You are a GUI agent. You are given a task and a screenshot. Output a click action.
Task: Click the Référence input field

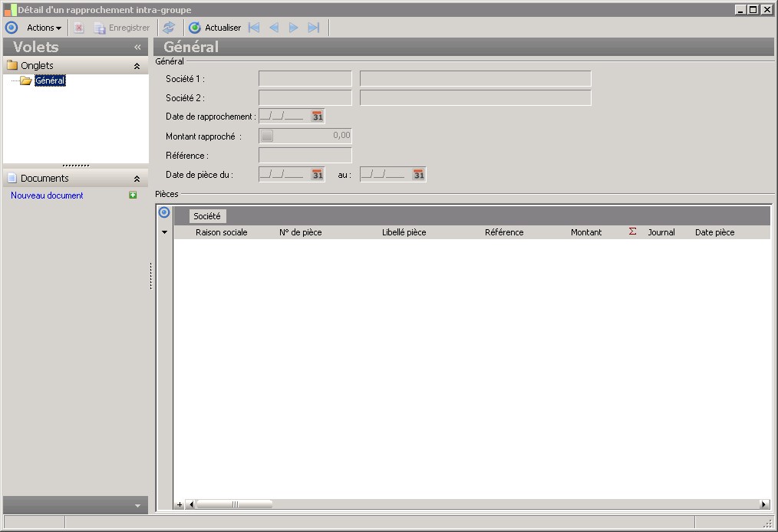tap(305, 155)
